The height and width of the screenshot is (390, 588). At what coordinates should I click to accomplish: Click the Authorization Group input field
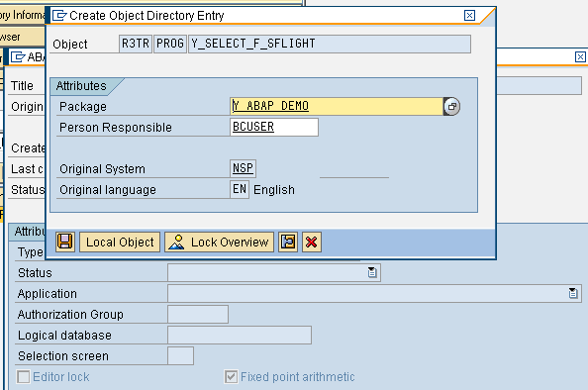[x=198, y=314]
